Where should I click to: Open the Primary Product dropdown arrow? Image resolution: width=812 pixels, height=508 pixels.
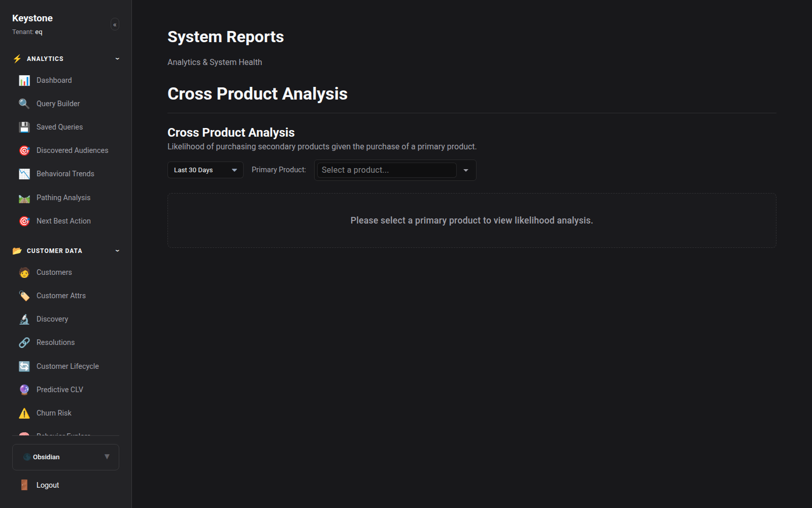pos(466,170)
